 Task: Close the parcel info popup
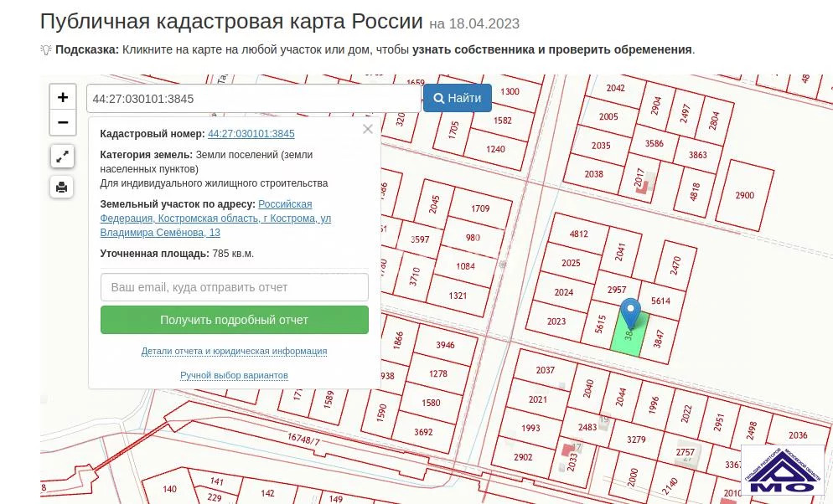[368, 129]
